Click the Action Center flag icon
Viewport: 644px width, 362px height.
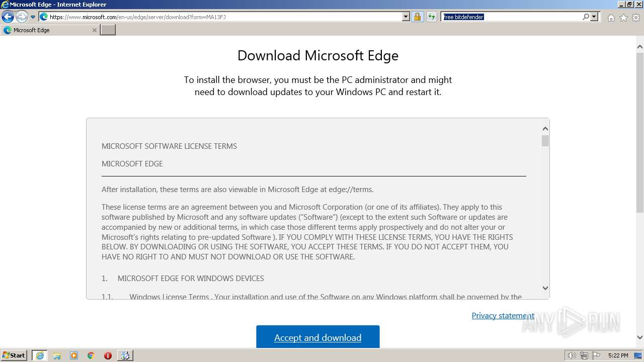point(596,355)
